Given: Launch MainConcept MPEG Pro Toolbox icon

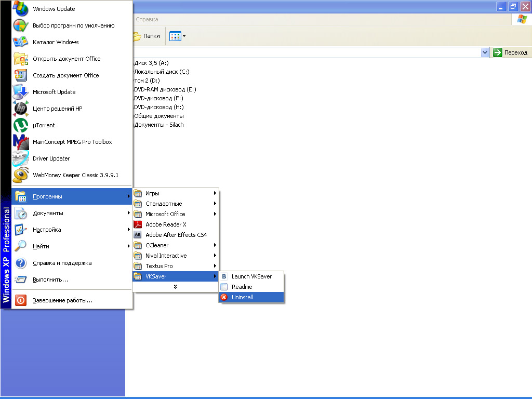Looking at the screenshot, I should 21,142.
